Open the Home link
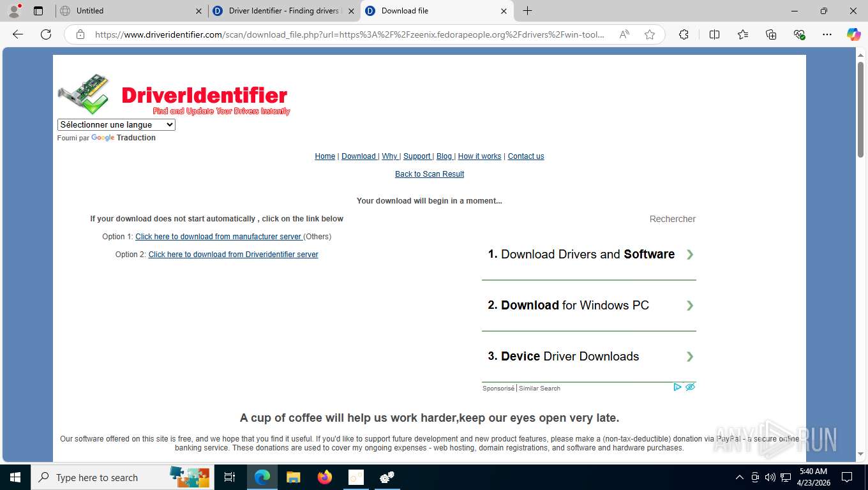Screen dimensions: 868x490 click(325, 156)
